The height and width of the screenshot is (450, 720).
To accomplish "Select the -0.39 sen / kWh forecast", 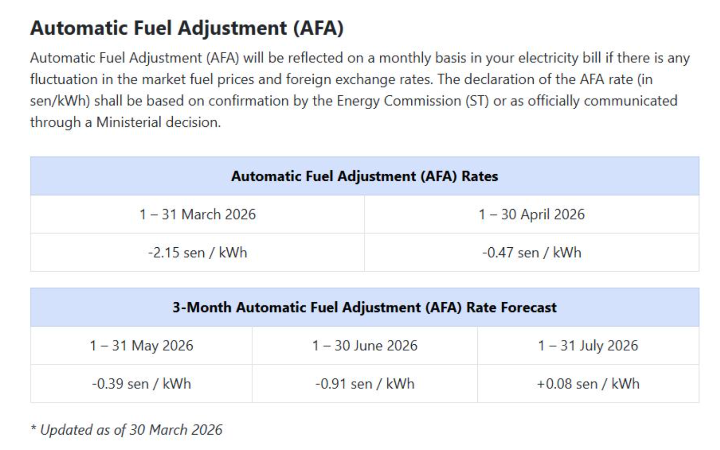I will [x=141, y=384].
